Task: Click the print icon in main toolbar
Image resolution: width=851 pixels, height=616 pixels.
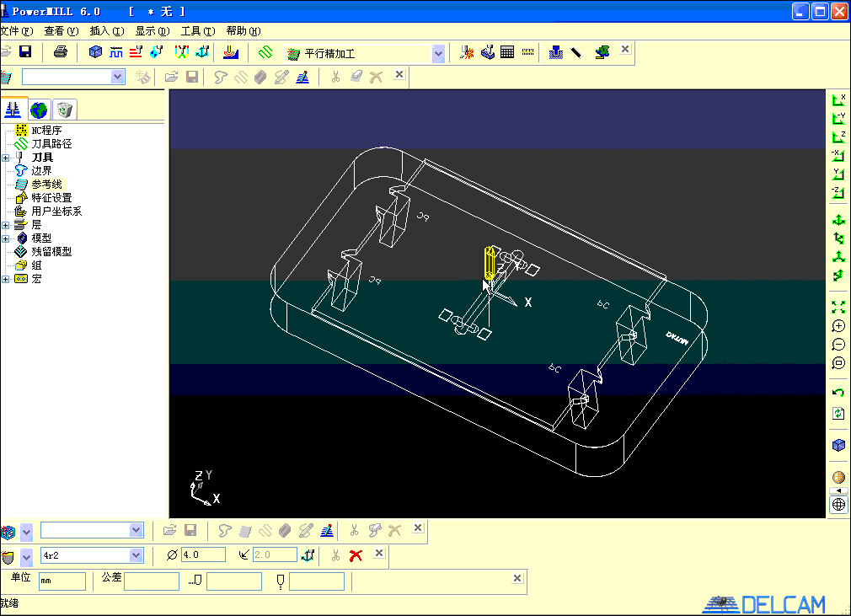Action: pyautogui.click(x=60, y=51)
